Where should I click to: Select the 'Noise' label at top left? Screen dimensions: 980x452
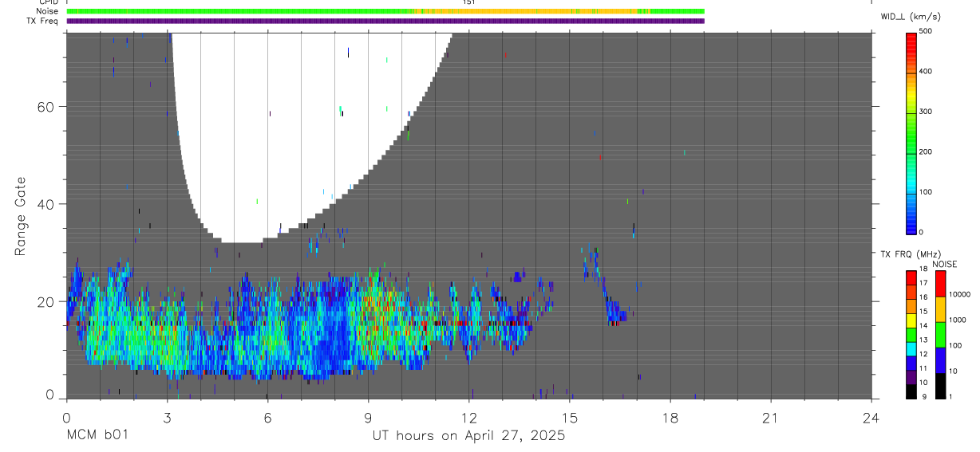coord(48,11)
